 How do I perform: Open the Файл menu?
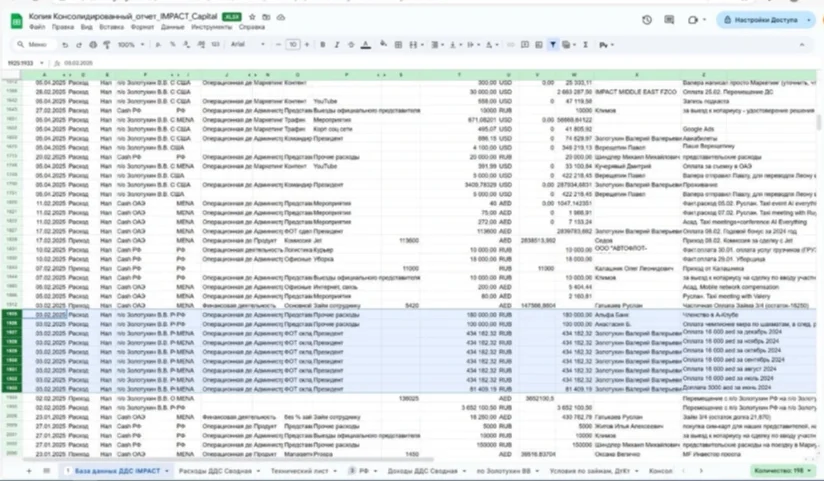coord(37,27)
